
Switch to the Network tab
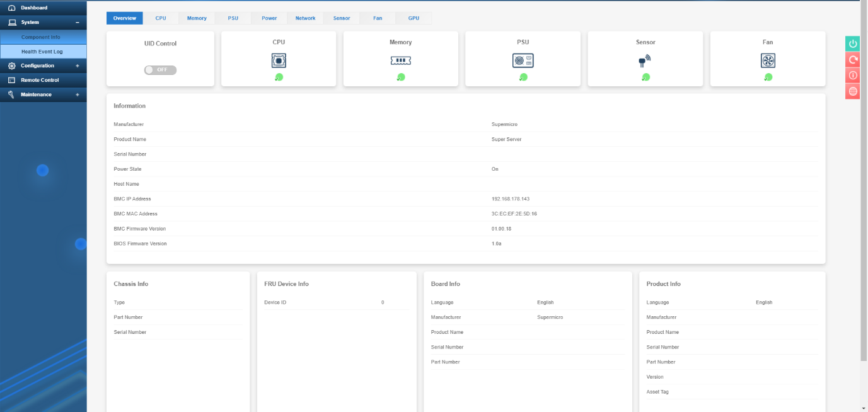tap(305, 18)
